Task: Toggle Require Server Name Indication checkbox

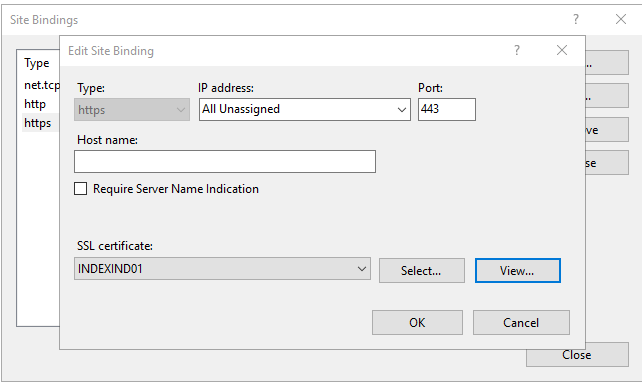Action: tap(81, 189)
